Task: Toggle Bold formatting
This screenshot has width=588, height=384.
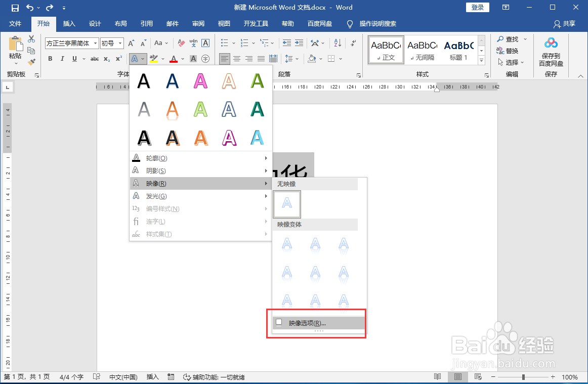Action: tap(50, 59)
